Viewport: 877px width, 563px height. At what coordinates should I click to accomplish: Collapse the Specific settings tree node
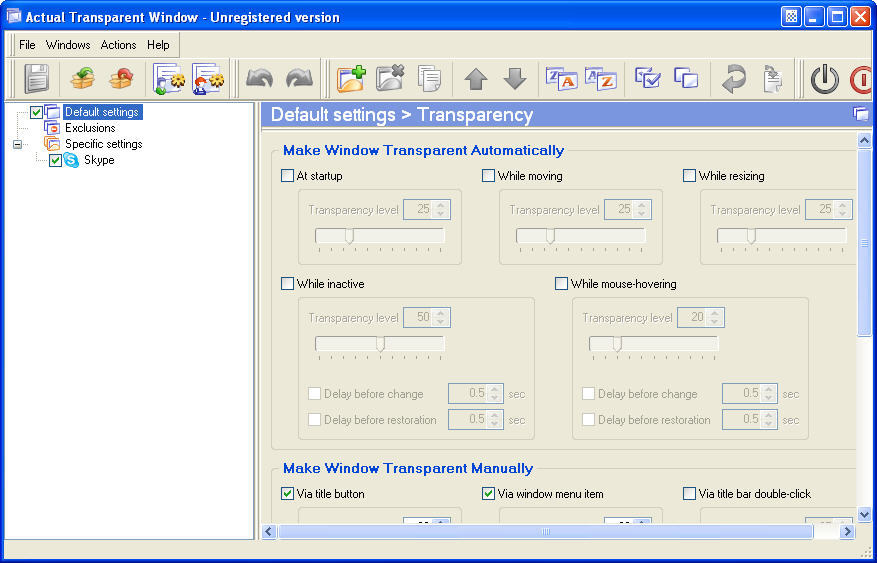click(x=17, y=144)
